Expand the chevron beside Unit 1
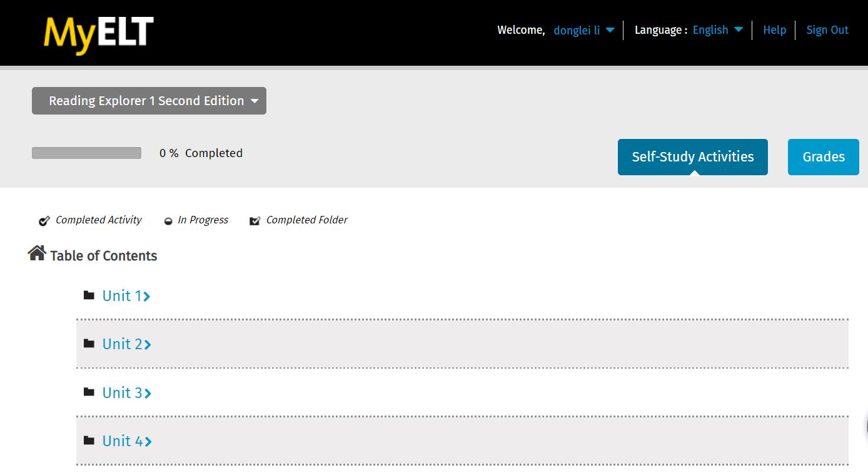868x475 pixels. [147, 296]
